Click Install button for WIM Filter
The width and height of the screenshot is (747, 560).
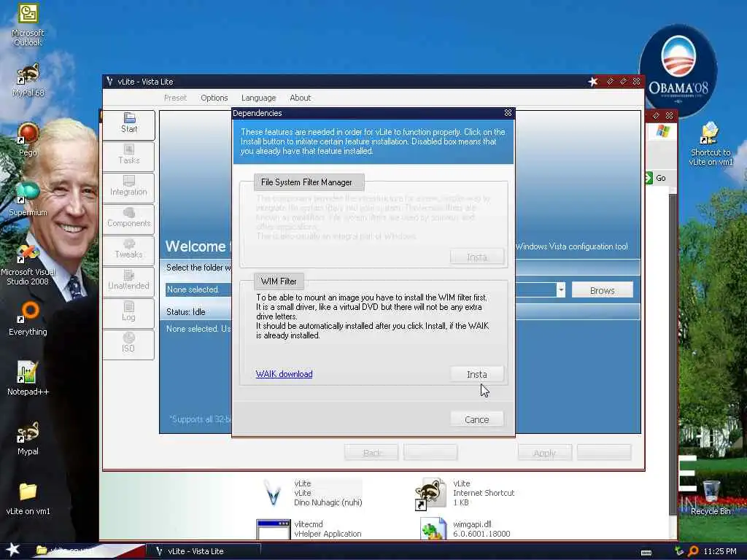pyautogui.click(x=477, y=374)
